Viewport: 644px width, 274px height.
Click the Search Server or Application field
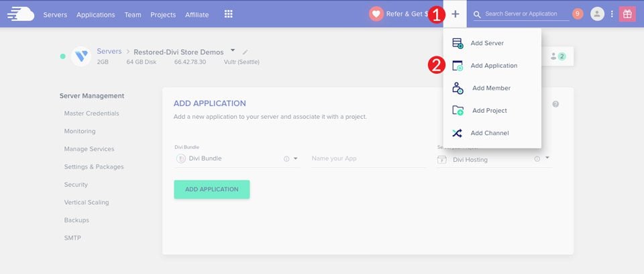coord(521,14)
